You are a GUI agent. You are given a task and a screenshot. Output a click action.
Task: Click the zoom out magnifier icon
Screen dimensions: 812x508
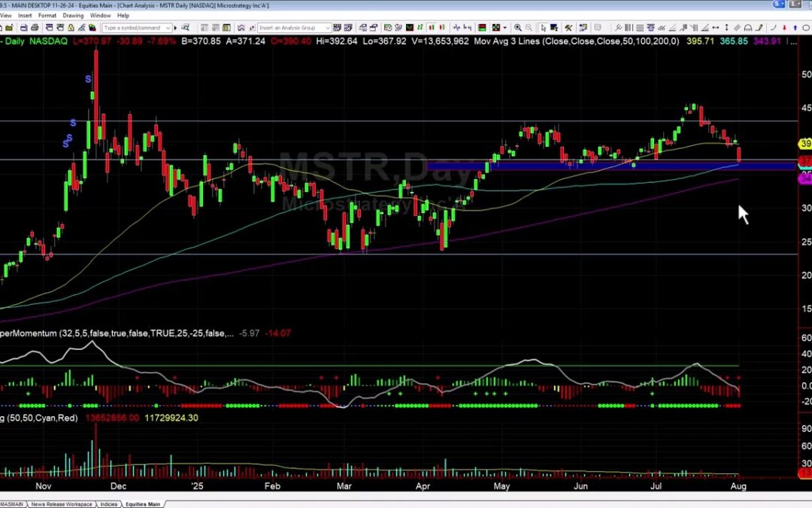[x=529, y=28]
